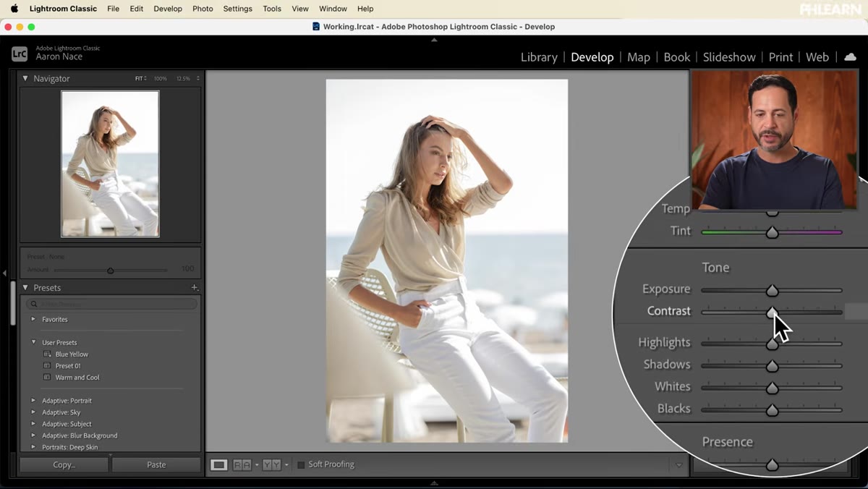Switch to the Map module
The width and height of the screenshot is (868, 489).
coord(638,57)
